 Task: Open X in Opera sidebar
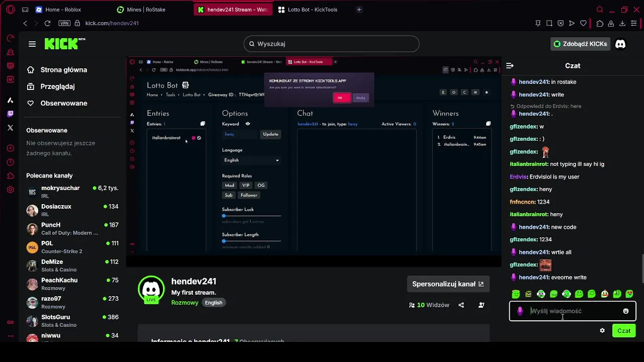click(10, 128)
